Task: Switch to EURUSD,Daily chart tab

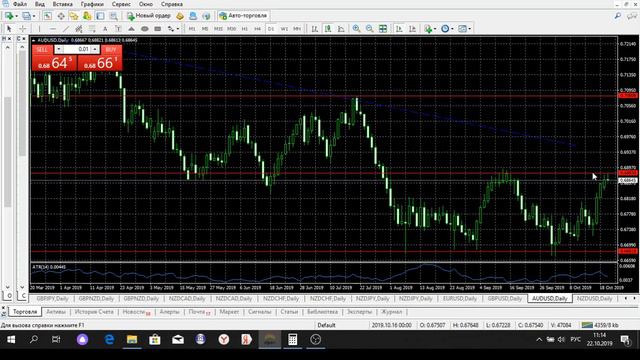Action: [460, 298]
